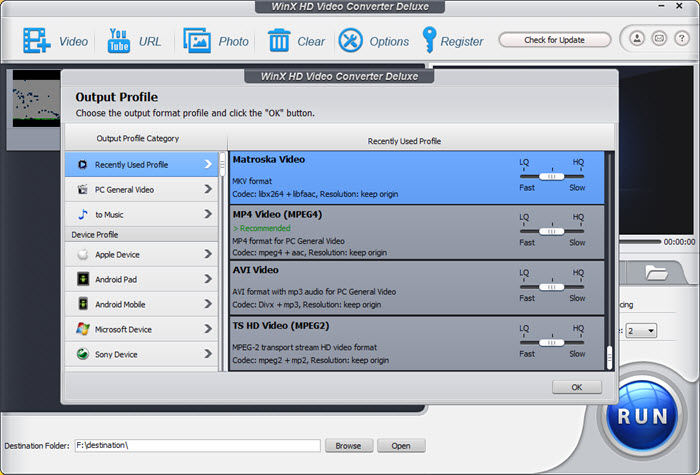700x475 pixels.
Task: Click the Microsoft Device Windows icon
Action: coord(83,329)
